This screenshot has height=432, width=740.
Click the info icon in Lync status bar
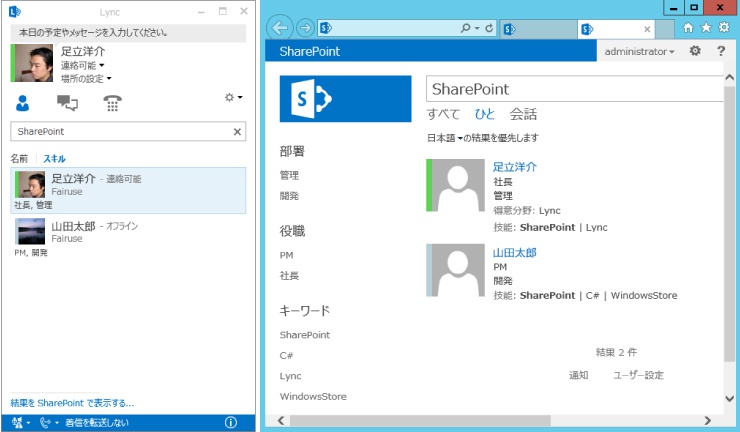(x=231, y=423)
